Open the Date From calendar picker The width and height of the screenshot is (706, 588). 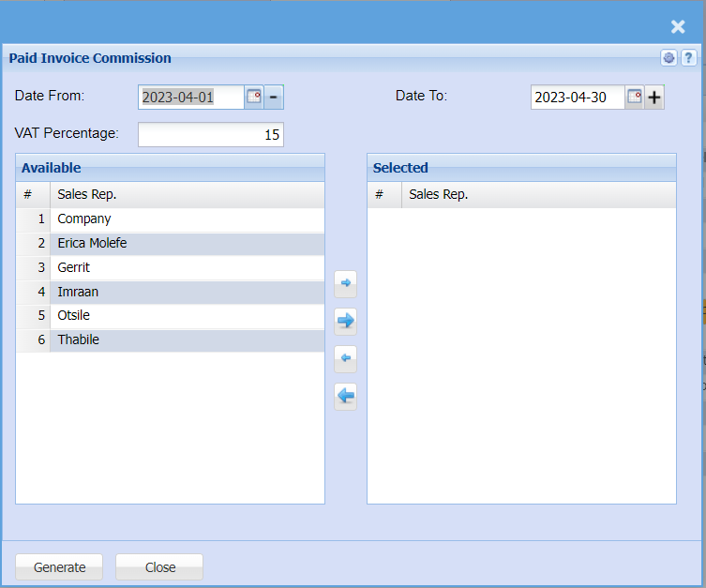(253, 97)
